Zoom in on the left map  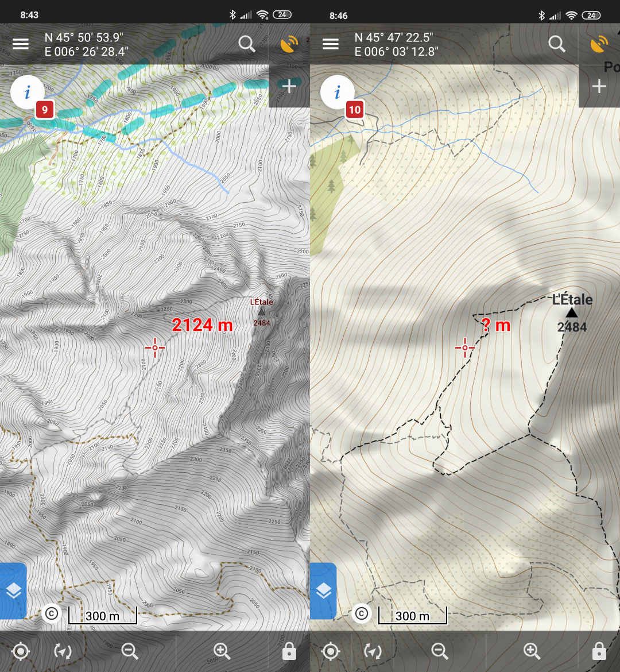coord(222,651)
